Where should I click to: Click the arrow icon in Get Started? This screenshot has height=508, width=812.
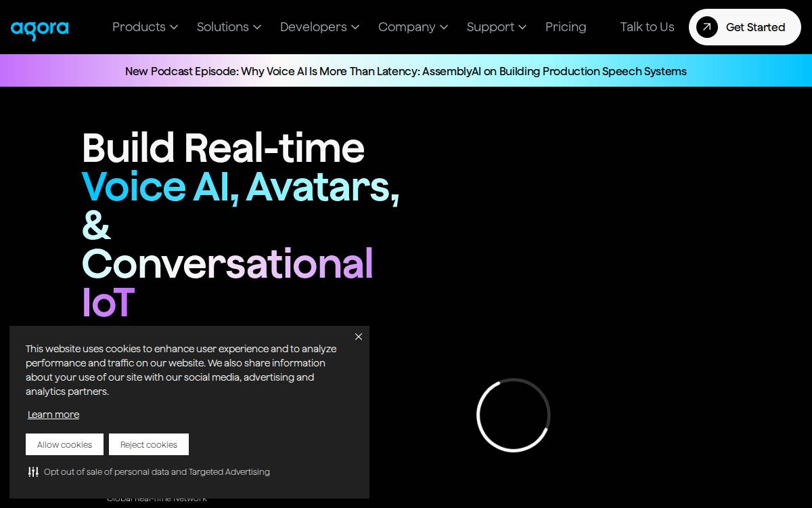[706, 27]
